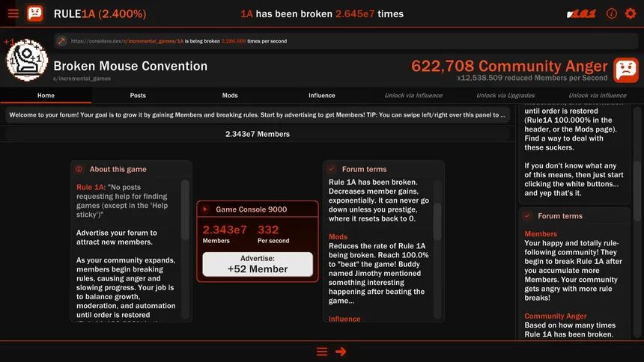Click the Game Console 9000 title
The height and width of the screenshot is (362, 644).
252,209
